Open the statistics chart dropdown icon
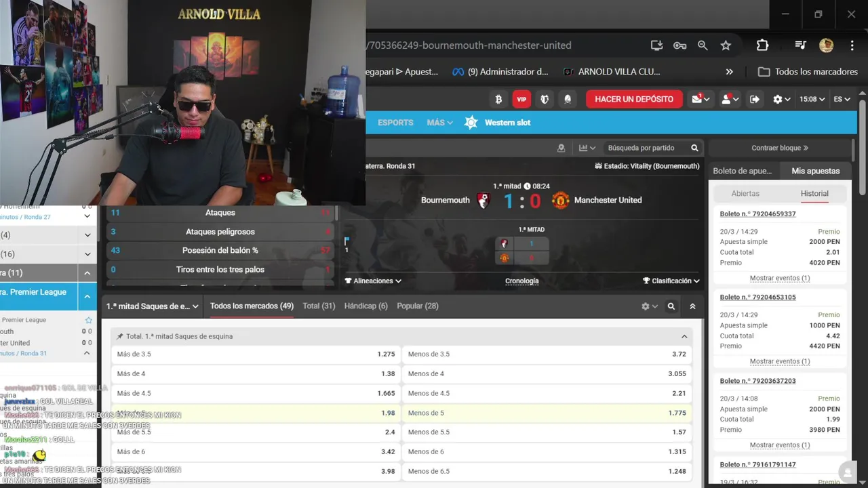868x488 pixels. [587, 148]
